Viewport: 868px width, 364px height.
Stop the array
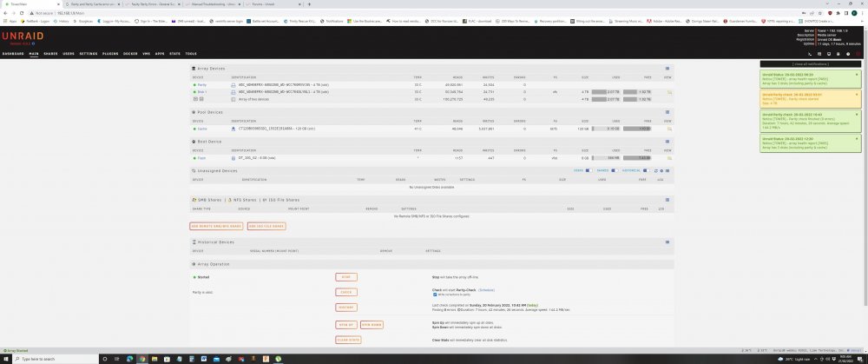click(x=346, y=277)
